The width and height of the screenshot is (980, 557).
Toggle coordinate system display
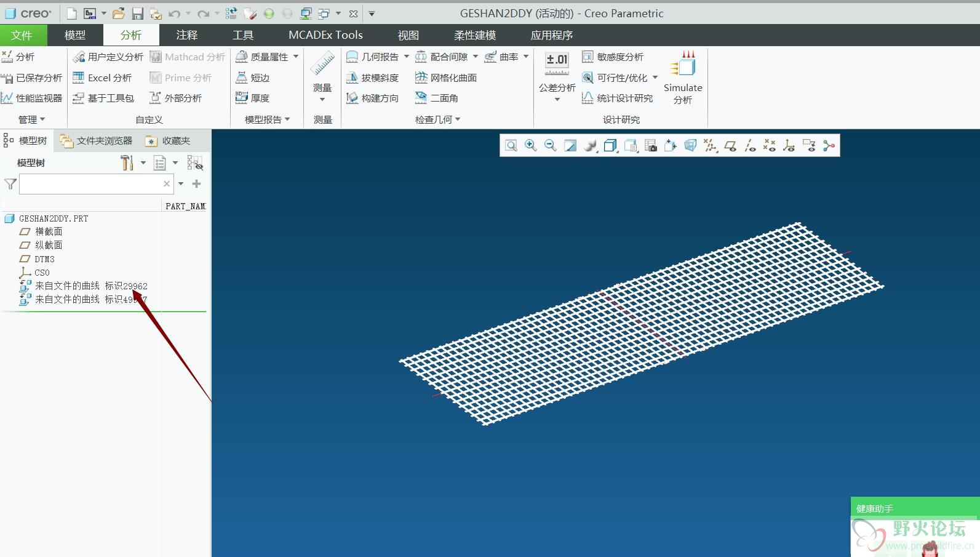click(789, 145)
